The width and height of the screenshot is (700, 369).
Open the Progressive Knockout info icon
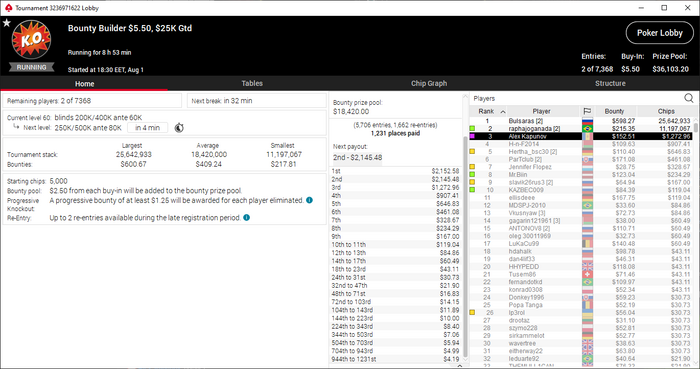pos(309,200)
